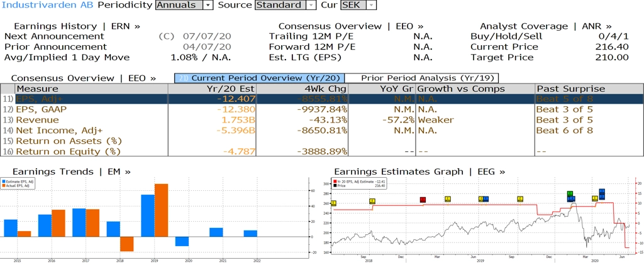Click the red event marker on estimates graph

423,200
